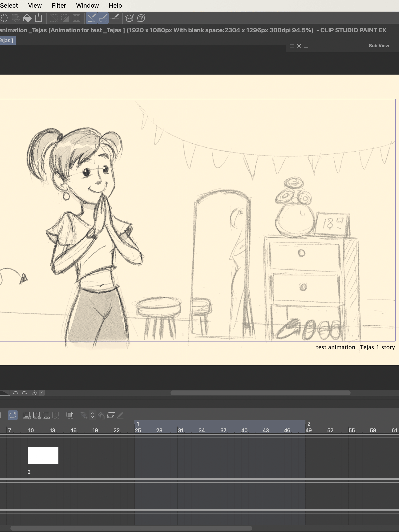Reset the canvas rotation
This screenshot has height=532, width=399.
34,393
